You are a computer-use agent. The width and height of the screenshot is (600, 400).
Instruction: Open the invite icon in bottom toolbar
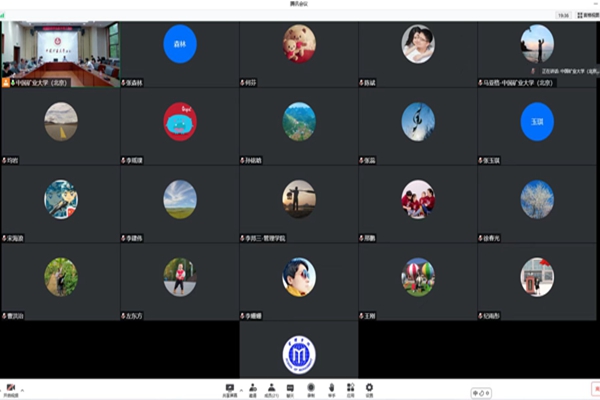click(x=252, y=388)
